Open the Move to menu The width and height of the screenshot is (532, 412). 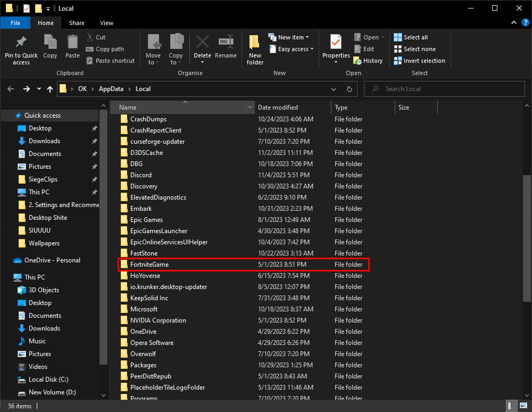pos(153,50)
